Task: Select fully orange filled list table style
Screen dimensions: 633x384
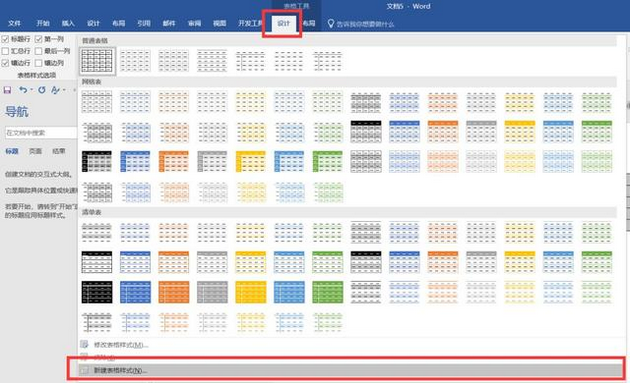Action: [174, 292]
